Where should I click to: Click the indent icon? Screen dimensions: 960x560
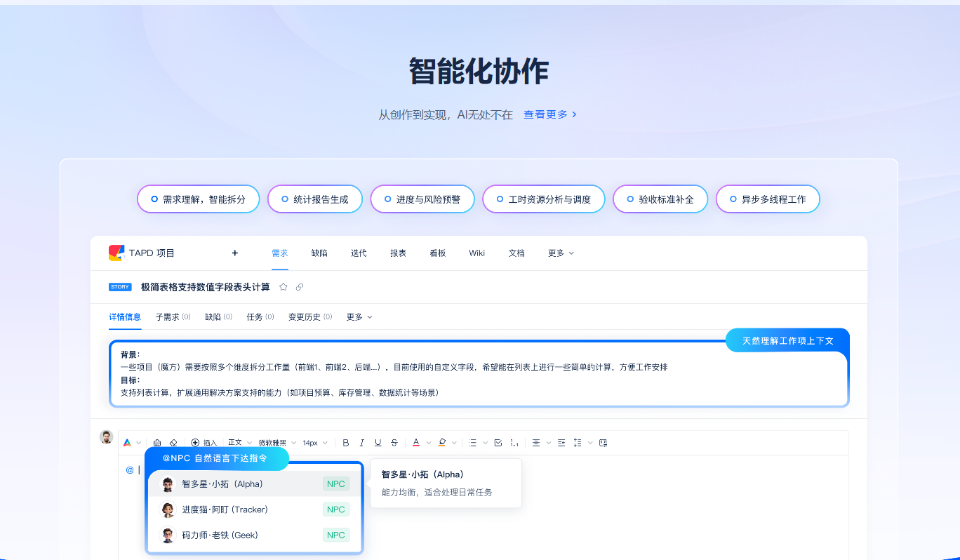[x=561, y=443]
